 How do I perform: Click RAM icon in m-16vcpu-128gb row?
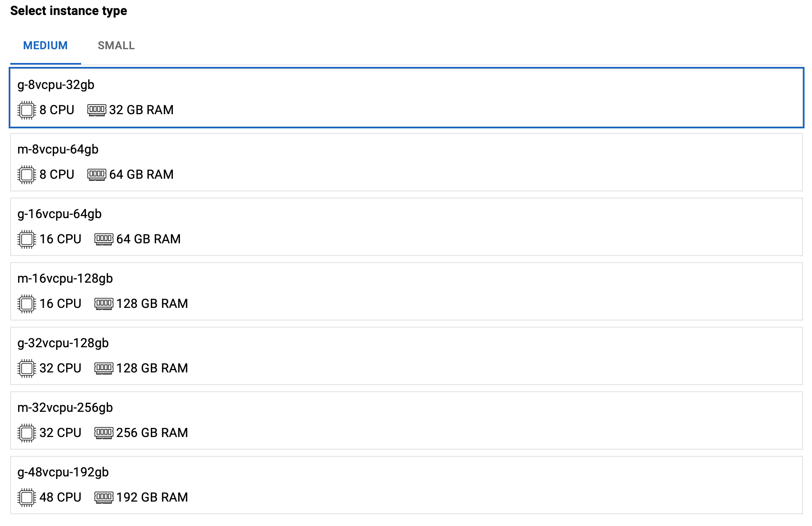[x=104, y=304]
